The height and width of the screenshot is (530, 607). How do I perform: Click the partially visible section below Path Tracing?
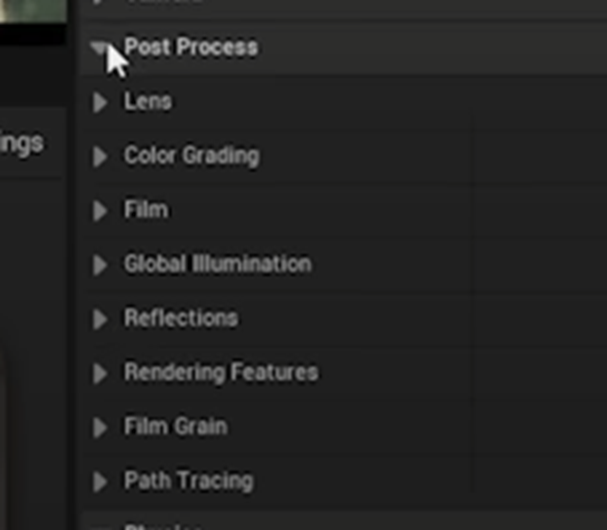pyautogui.click(x=160, y=524)
